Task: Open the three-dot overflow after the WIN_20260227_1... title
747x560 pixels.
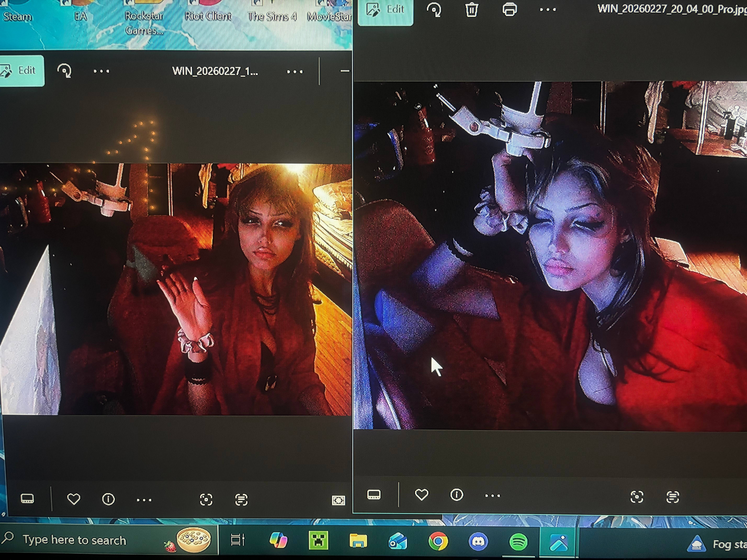Action: [295, 72]
